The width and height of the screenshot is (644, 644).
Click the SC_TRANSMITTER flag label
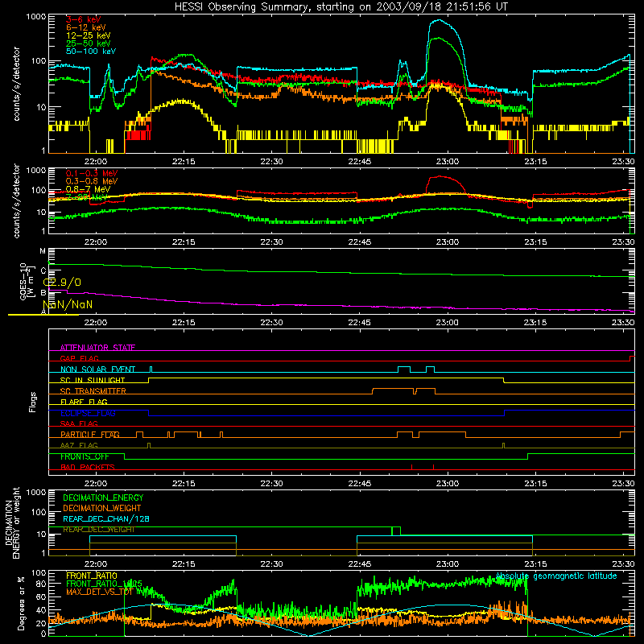tap(93, 391)
